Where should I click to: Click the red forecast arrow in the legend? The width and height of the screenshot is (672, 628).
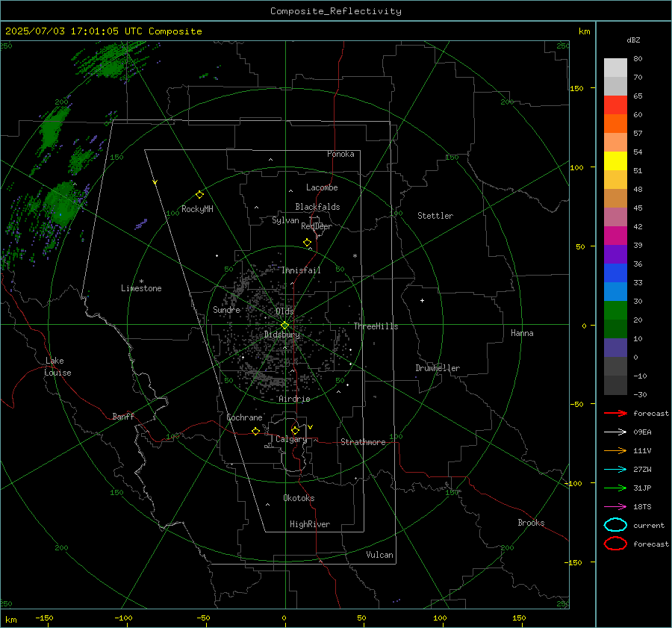point(615,413)
